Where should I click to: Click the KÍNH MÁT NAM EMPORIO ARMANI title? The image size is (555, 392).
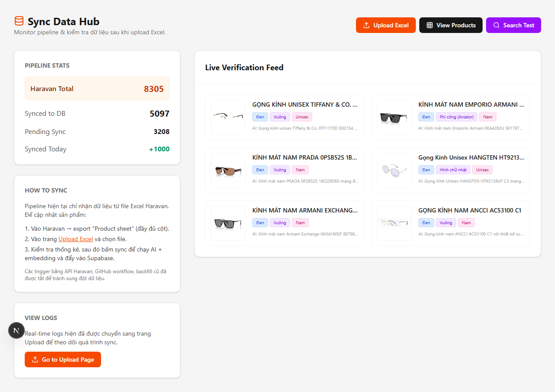pyautogui.click(x=471, y=105)
